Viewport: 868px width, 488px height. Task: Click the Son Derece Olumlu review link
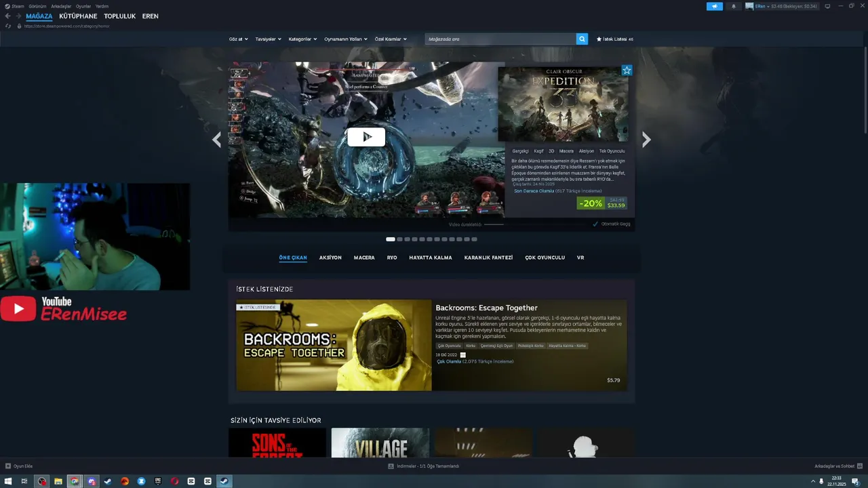pyautogui.click(x=534, y=191)
